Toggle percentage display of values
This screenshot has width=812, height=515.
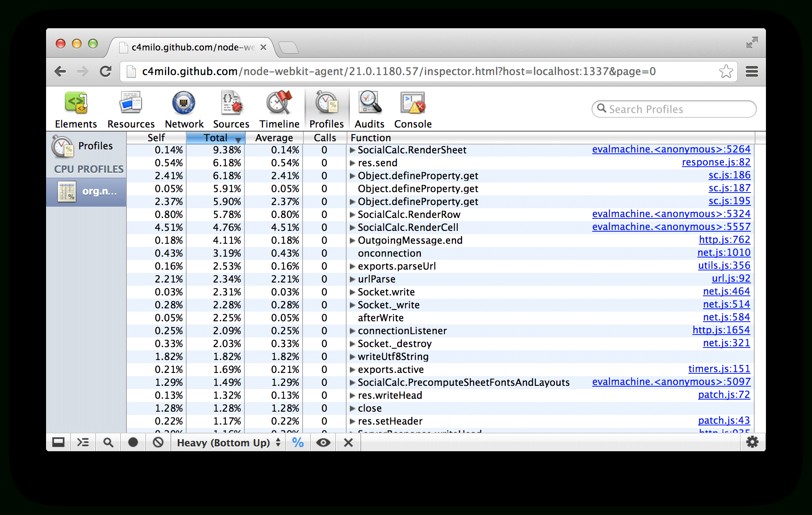tap(298, 442)
